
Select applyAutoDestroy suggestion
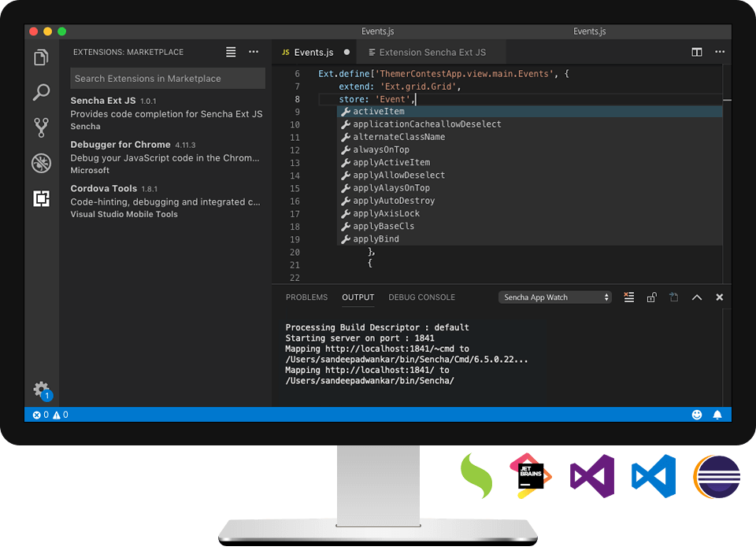(529, 201)
